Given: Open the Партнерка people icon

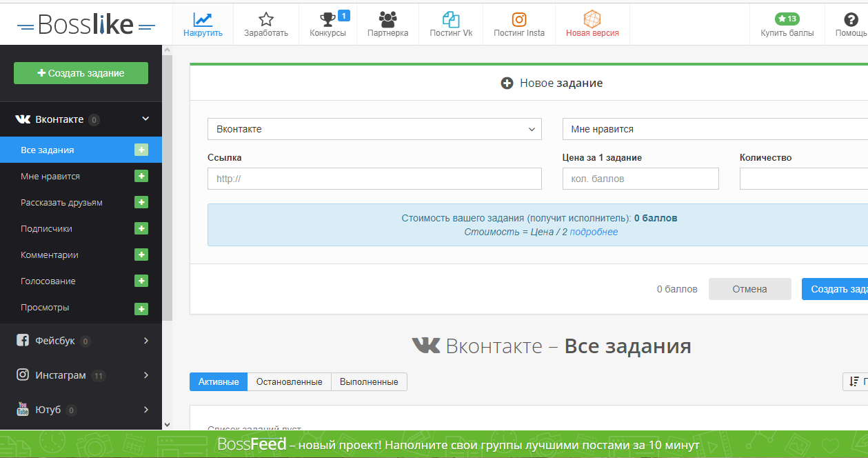Looking at the screenshot, I should point(388,19).
